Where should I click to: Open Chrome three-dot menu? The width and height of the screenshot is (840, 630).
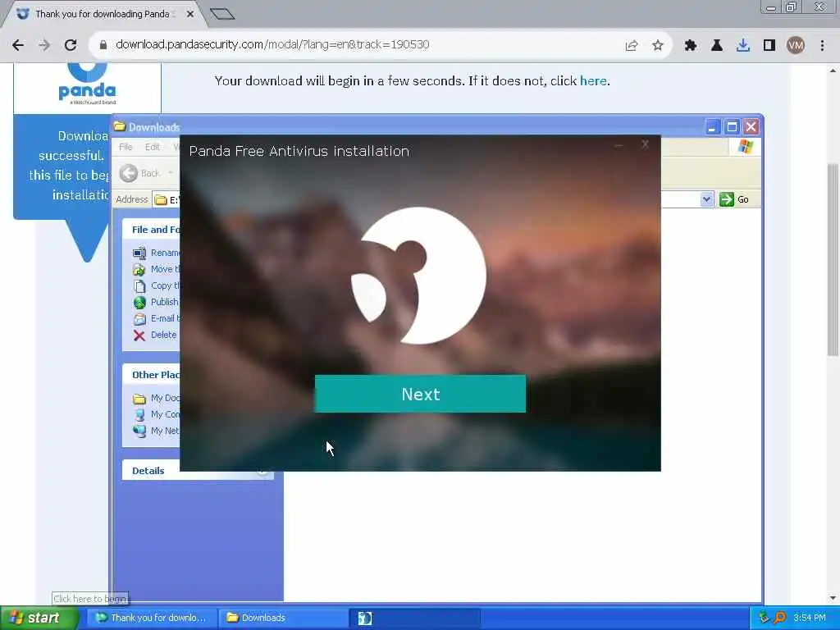click(x=822, y=46)
